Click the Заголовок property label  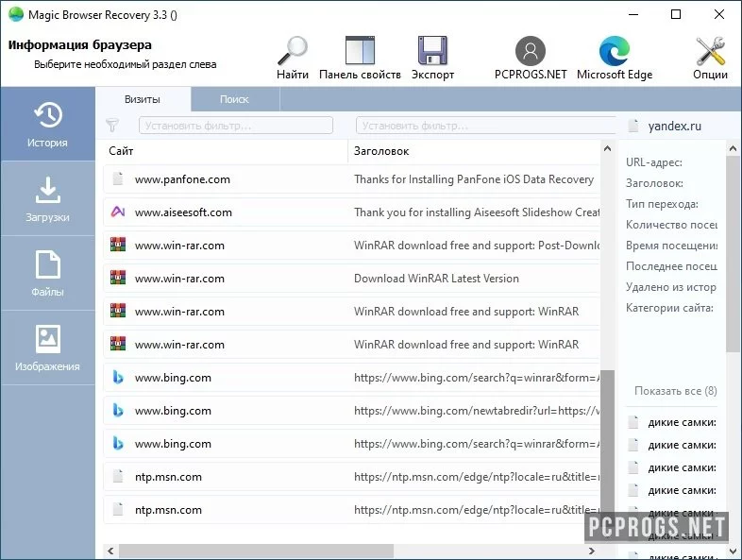654,183
